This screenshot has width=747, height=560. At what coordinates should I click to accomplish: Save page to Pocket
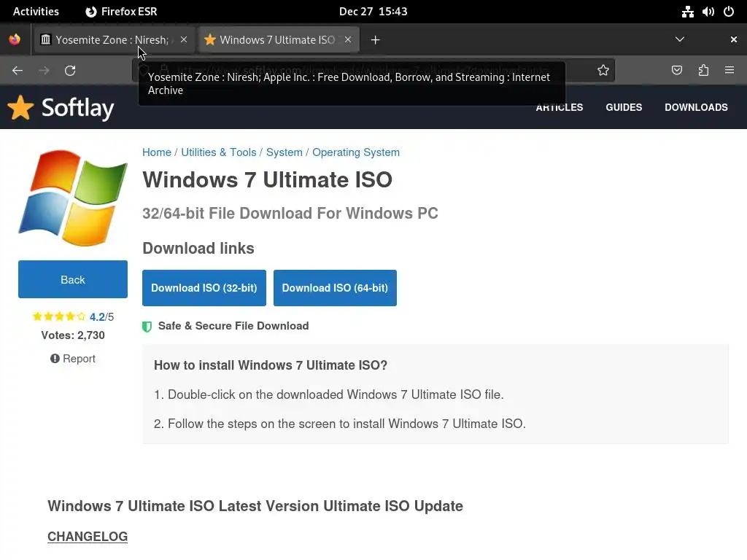[676, 71]
